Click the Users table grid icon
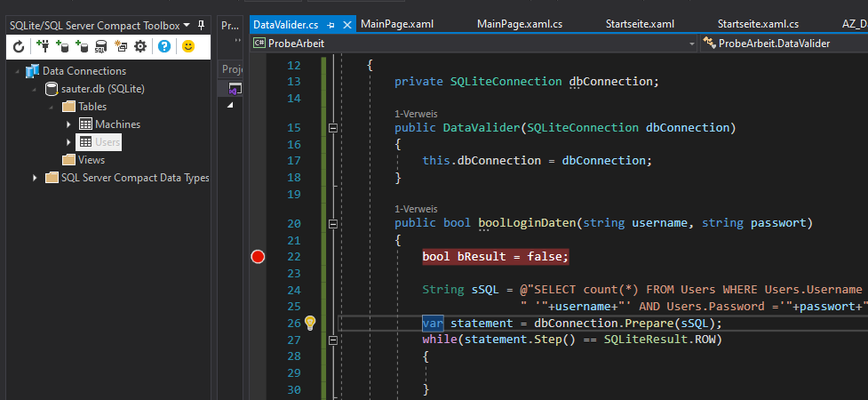Image resolution: width=868 pixels, height=400 pixels. 86,142
